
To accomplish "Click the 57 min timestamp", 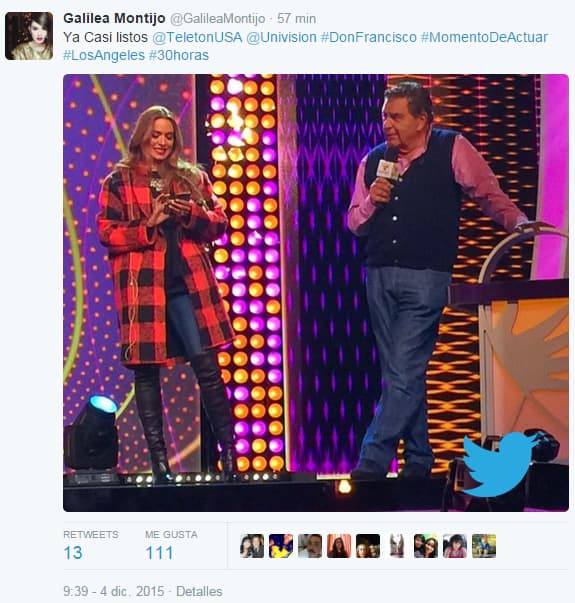I will [x=297, y=18].
